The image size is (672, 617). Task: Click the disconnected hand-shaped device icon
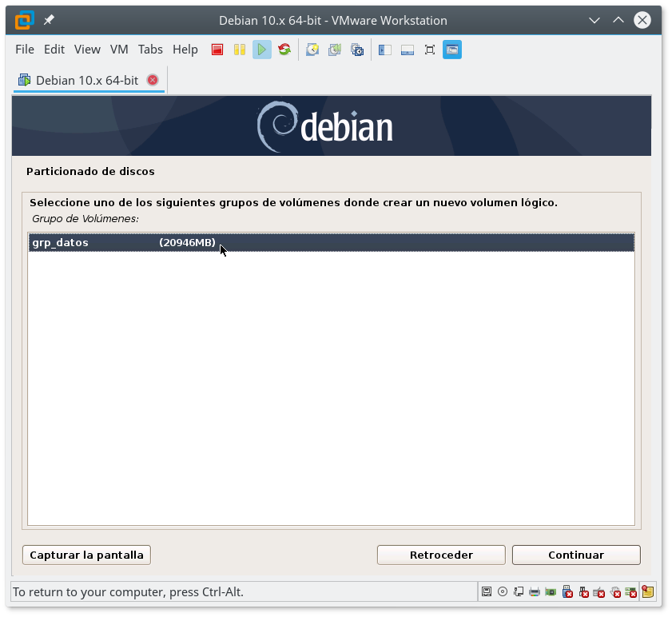[x=615, y=592]
